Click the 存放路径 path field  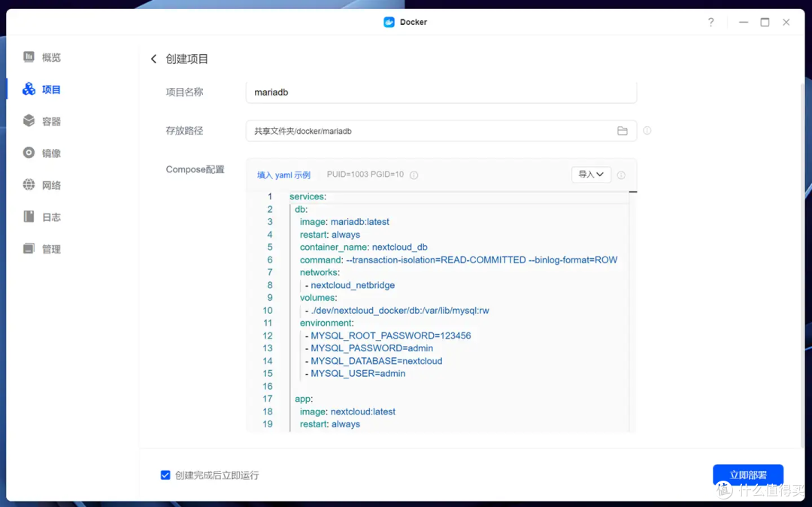(441, 131)
